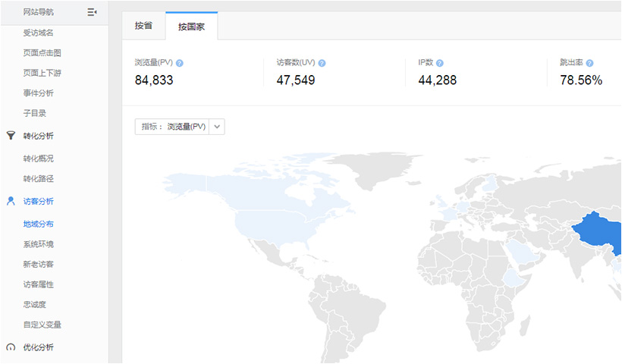Click the UV value 47,549

coord(296,80)
